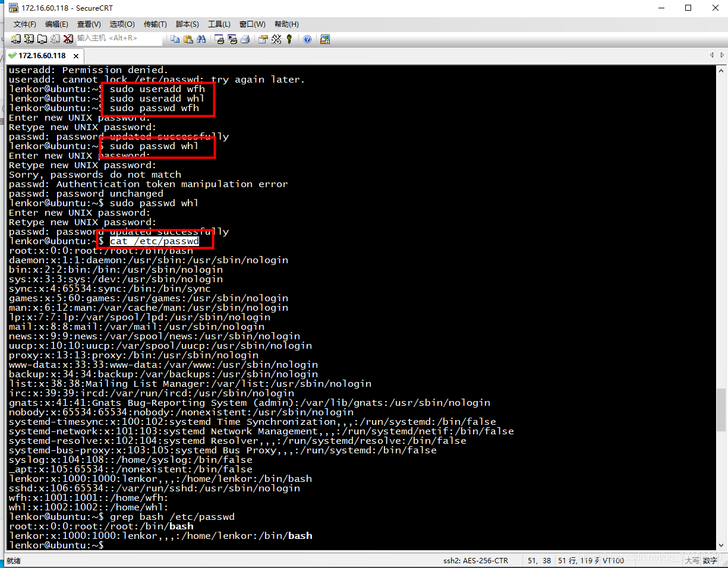Click the last toolbar icon after Help

pyautogui.click(x=325, y=39)
